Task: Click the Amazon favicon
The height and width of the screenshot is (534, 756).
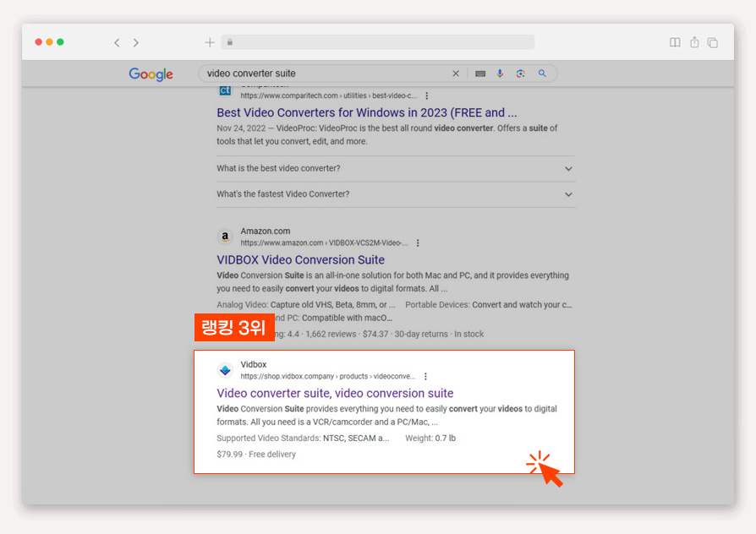Action: pos(225,237)
